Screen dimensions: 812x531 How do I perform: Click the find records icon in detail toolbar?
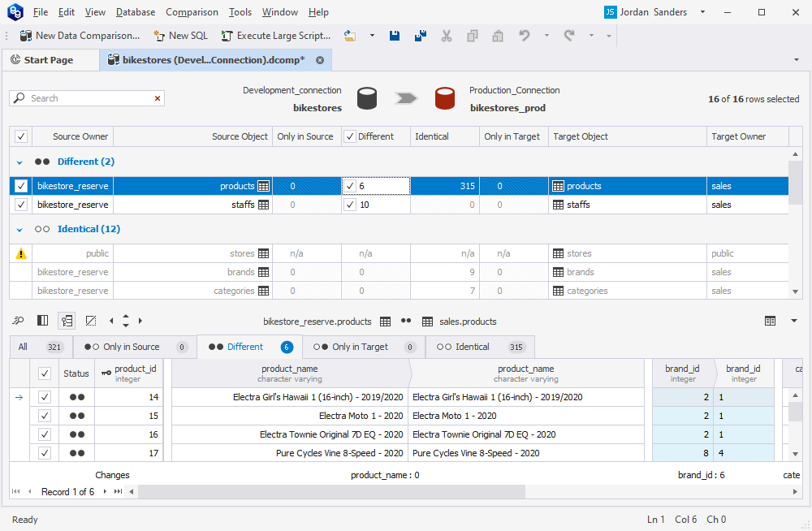[x=18, y=321]
